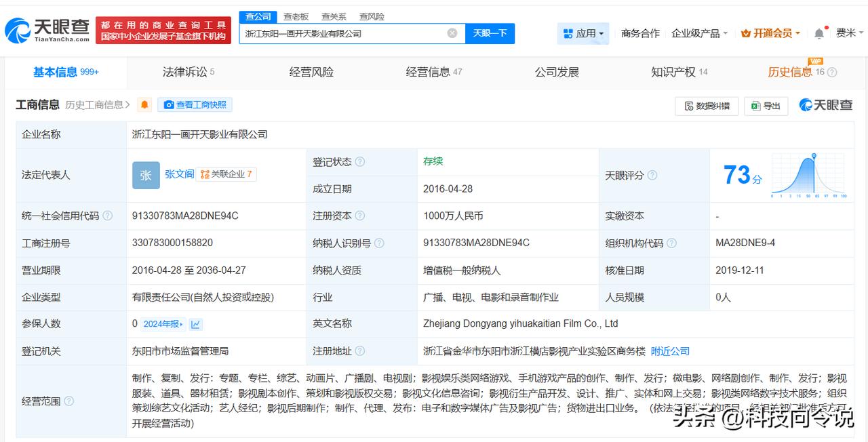Open 2024年报 dropdown
This screenshot has width=868, height=442.
pyautogui.click(x=163, y=324)
